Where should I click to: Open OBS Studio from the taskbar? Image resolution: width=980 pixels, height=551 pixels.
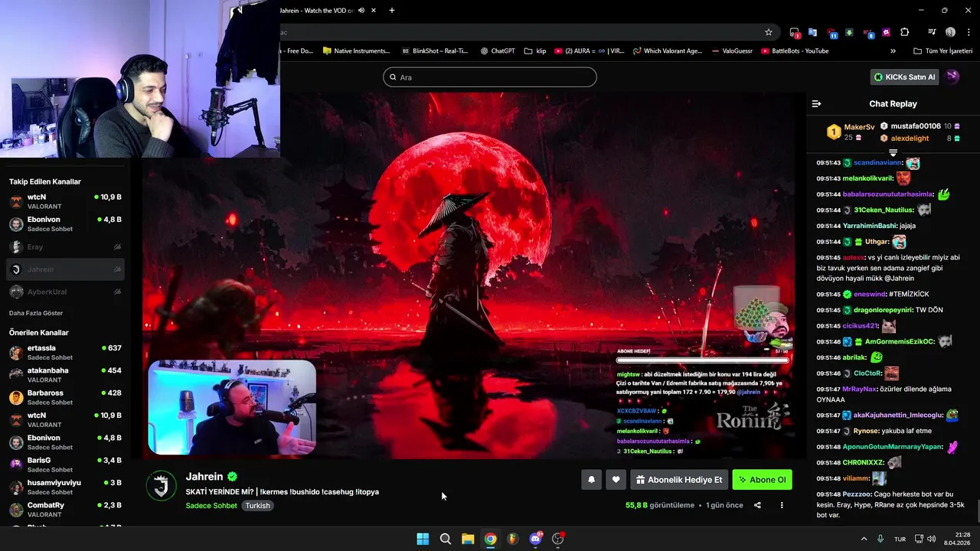pos(558,539)
